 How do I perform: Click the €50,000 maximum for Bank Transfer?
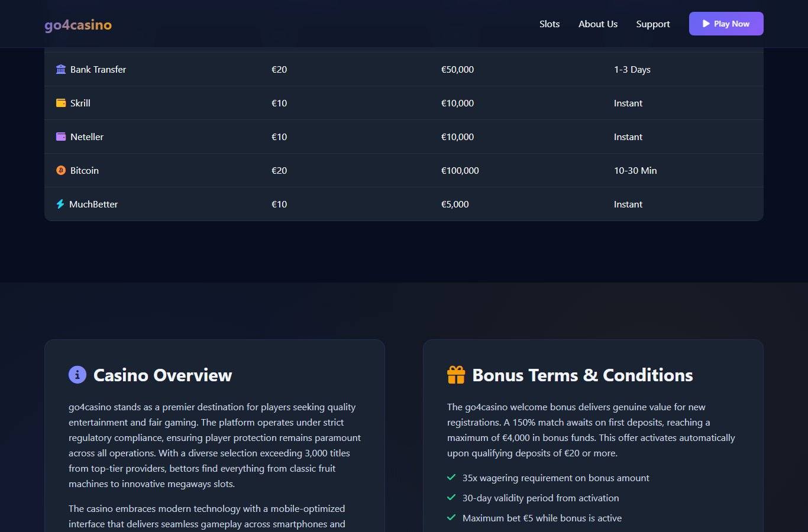point(457,69)
